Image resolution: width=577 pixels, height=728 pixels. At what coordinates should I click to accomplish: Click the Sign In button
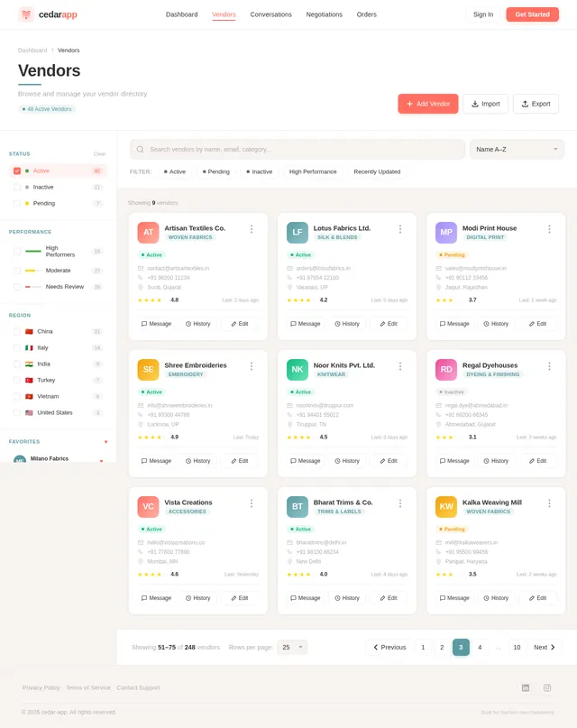483,14
